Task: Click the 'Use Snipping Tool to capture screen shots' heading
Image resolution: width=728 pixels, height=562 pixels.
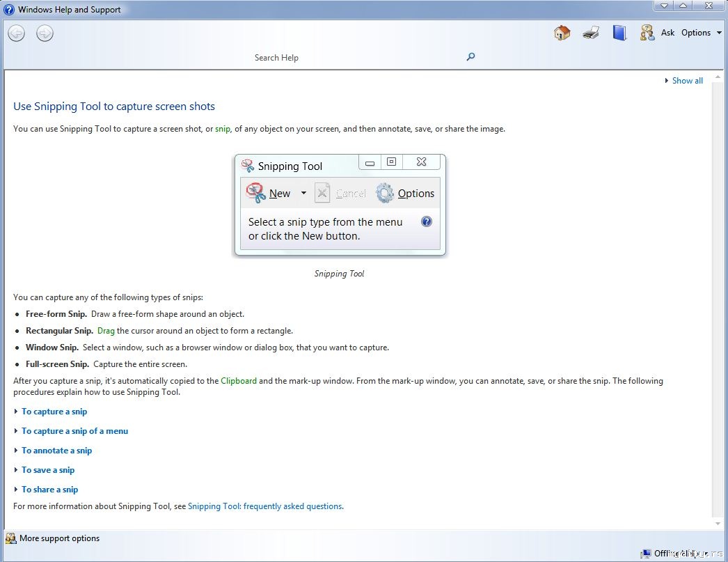Action: pyautogui.click(x=114, y=107)
